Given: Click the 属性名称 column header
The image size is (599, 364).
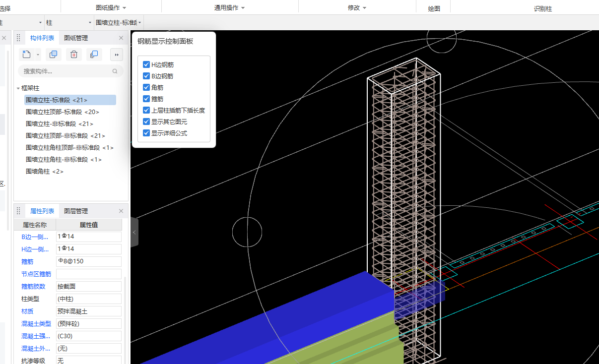Looking at the screenshot, I should (35, 225).
